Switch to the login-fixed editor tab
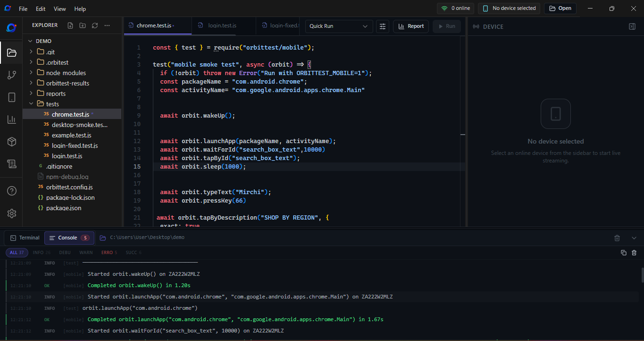The height and width of the screenshot is (341, 644). coord(278,26)
